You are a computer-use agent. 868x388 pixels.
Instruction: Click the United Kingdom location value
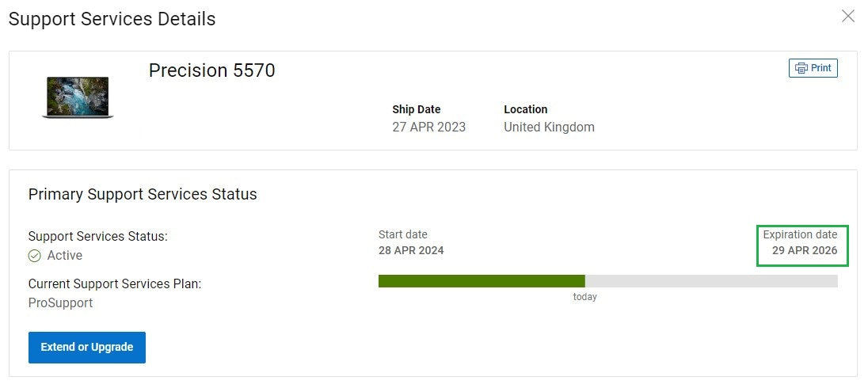[x=549, y=127]
